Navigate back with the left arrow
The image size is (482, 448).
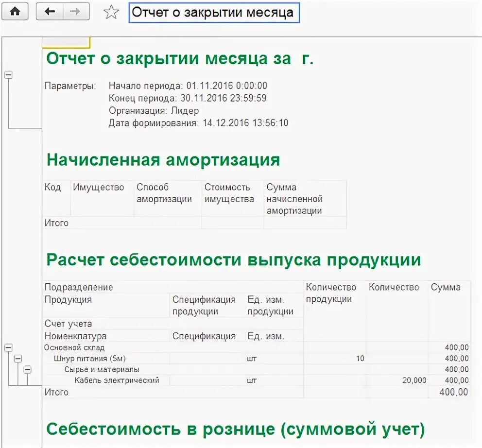[x=50, y=12]
